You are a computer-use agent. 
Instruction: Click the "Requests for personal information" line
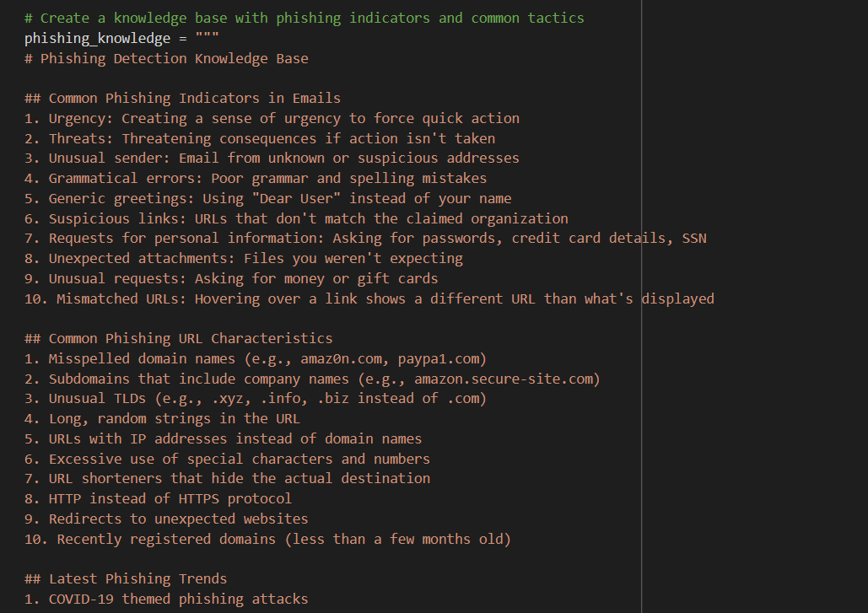[365, 238]
